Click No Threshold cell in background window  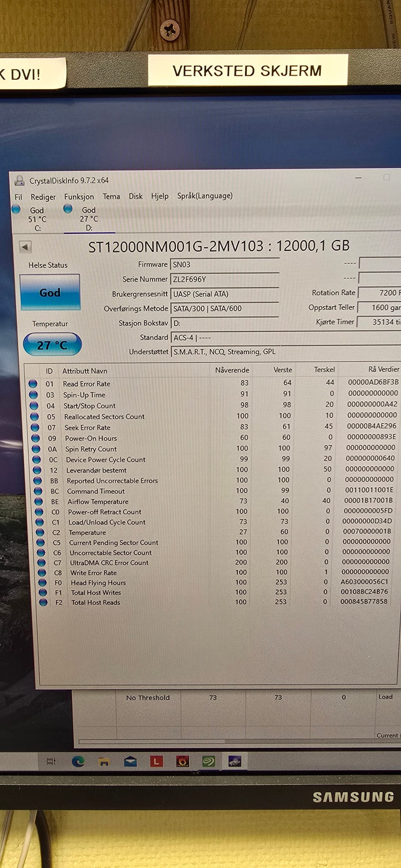point(148,698)
